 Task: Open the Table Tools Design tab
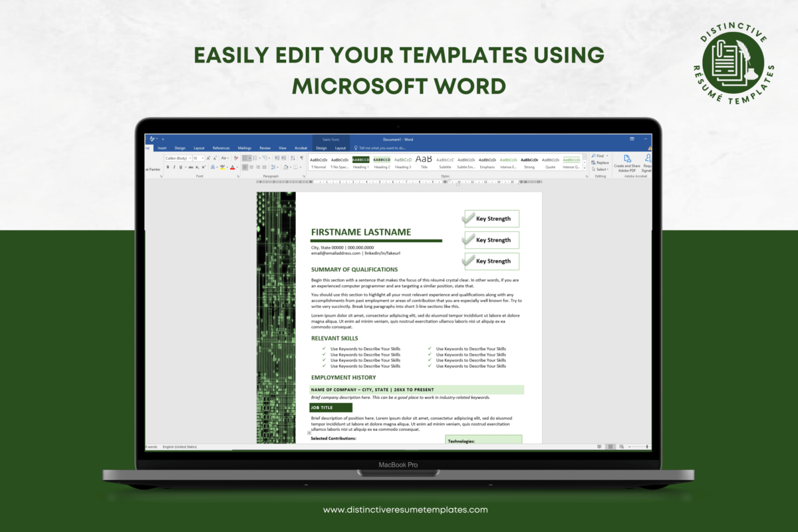pyautogui.click(x=321, y=148)
